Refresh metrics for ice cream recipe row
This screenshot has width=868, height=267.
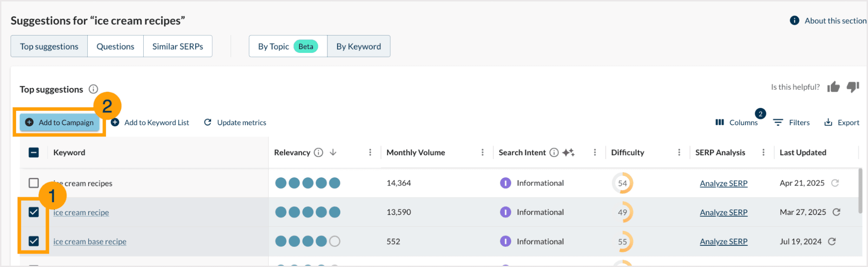836,212
